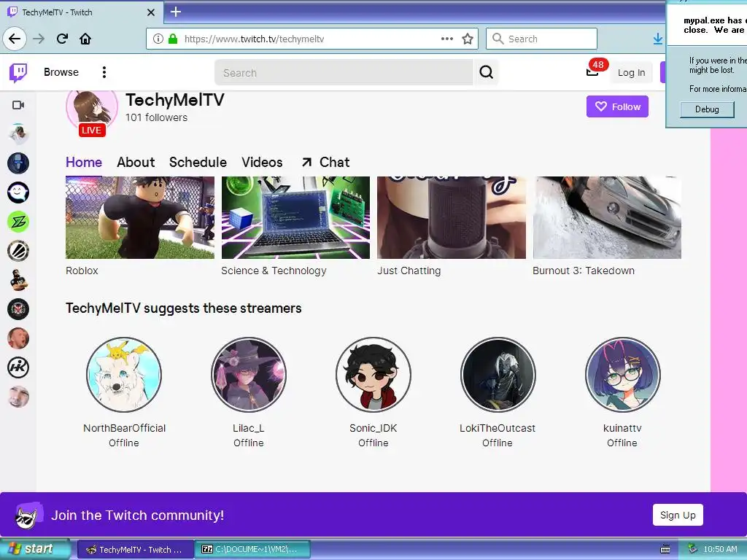Click the Debug button in mypal.exe dialog

(x=707, y=109)
